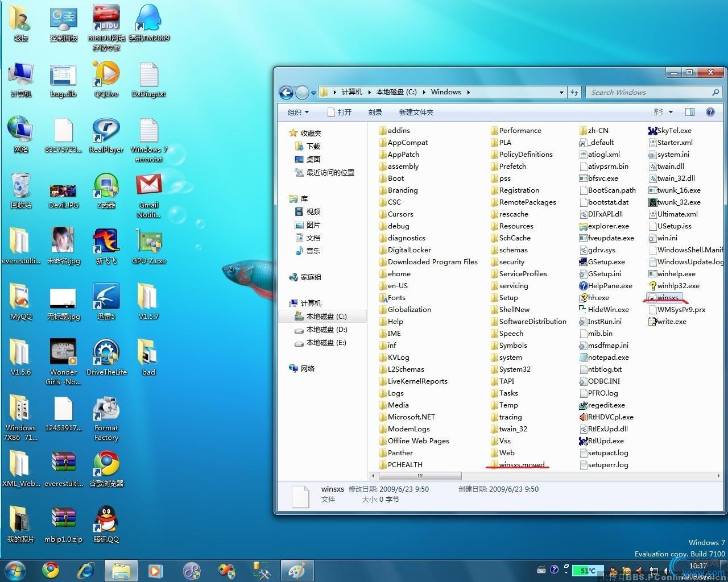Open regedit.exe in the file list
This screenshot has height=582, width=728.
[606, 405]
